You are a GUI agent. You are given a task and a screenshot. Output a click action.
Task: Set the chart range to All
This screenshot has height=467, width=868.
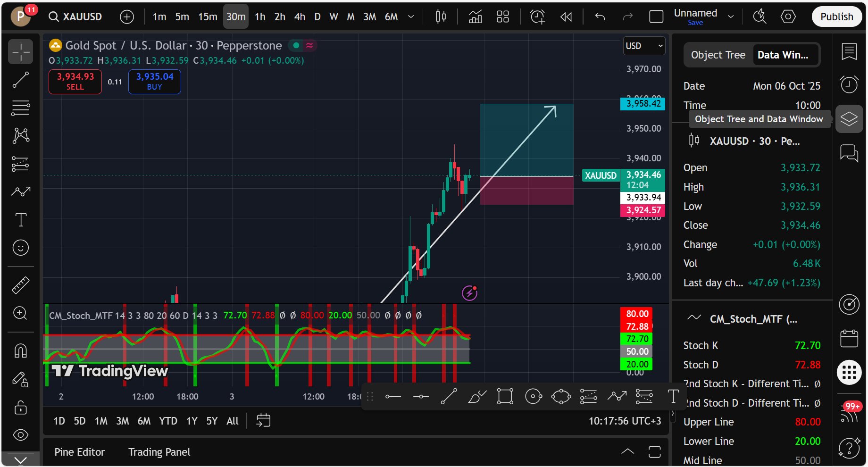pyautogui.click(x=233, y=421)
